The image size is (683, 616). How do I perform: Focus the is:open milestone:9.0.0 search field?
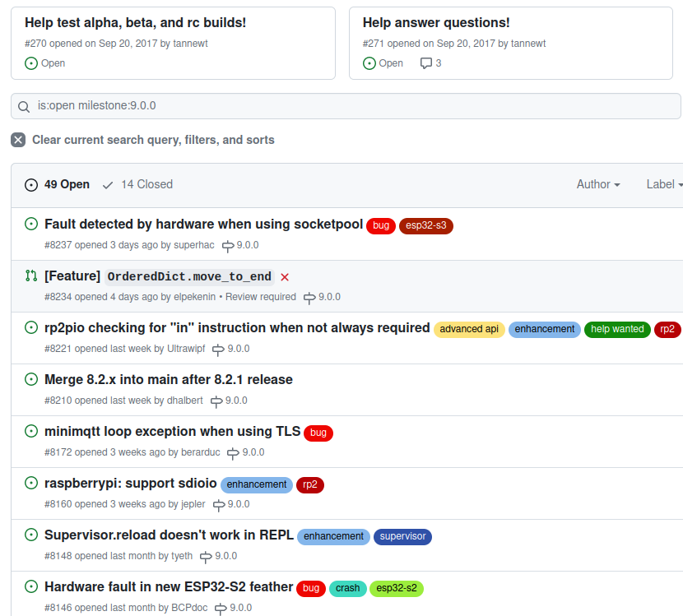346,106
